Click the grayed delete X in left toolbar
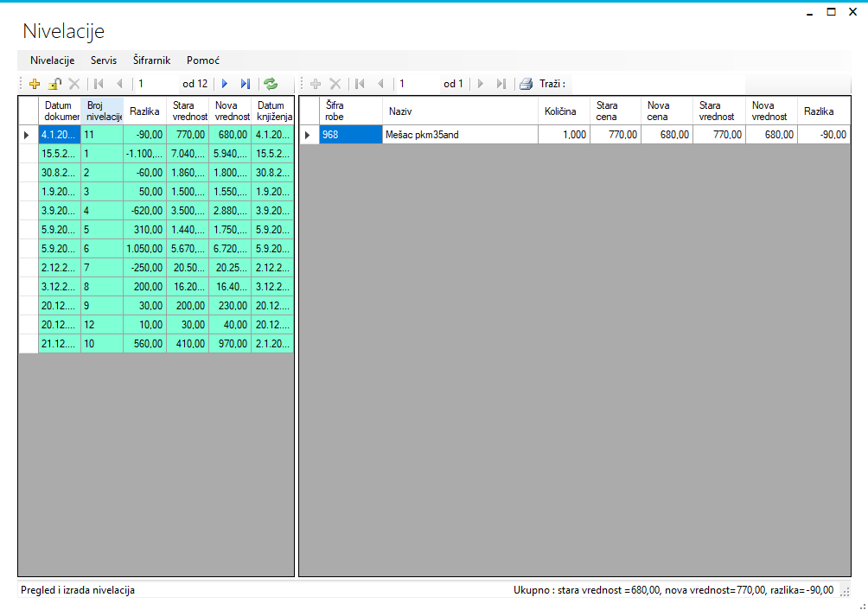The width and height of the screenshot is (868, 610). click(74, 84)
